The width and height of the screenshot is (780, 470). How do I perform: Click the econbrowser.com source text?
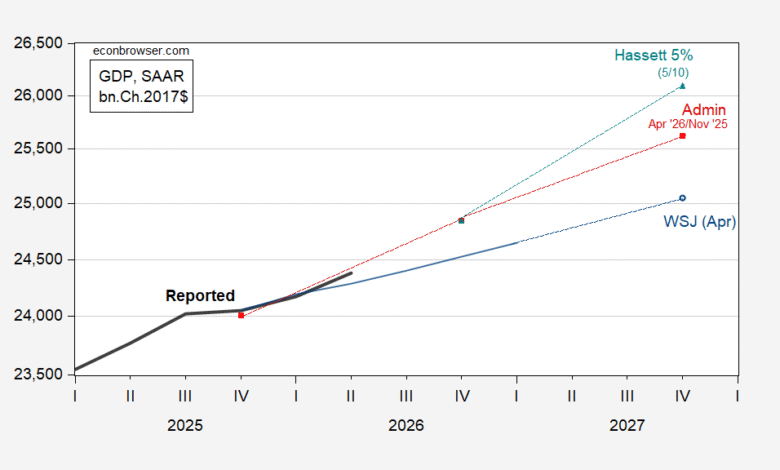tap(141, 51)
